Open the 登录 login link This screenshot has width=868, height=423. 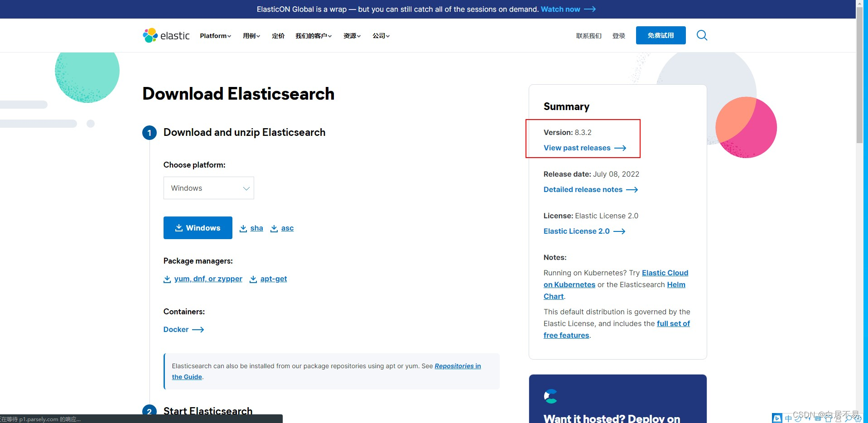619,36
